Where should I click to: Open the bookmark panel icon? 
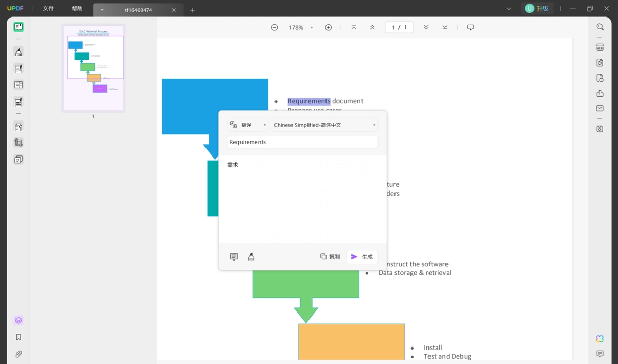click(x=19, y=337)
